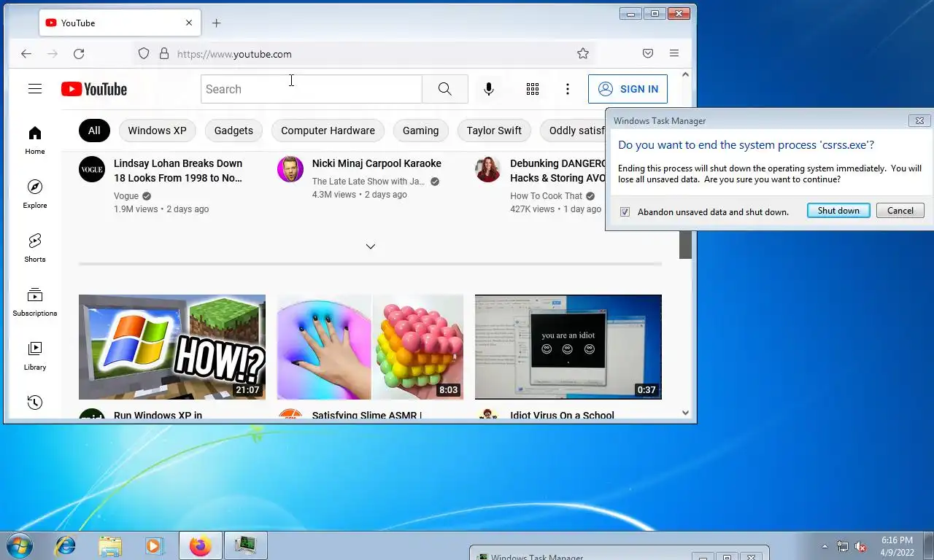Click the scrollbar up arrow
934x560 pixels.
point(685,74)
